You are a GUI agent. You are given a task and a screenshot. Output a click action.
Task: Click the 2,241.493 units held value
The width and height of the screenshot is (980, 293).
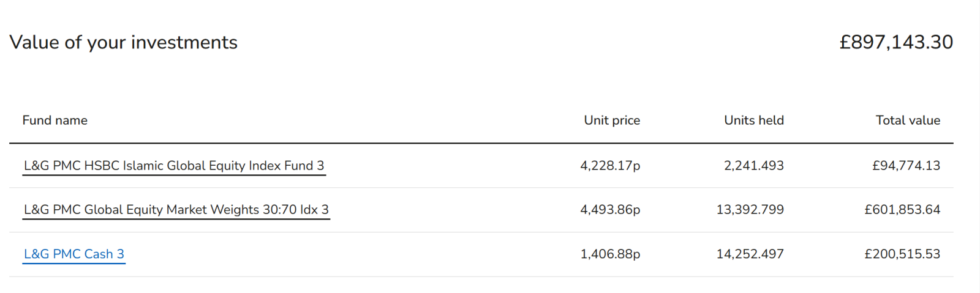pyautogui.click(x=753, y=166)
